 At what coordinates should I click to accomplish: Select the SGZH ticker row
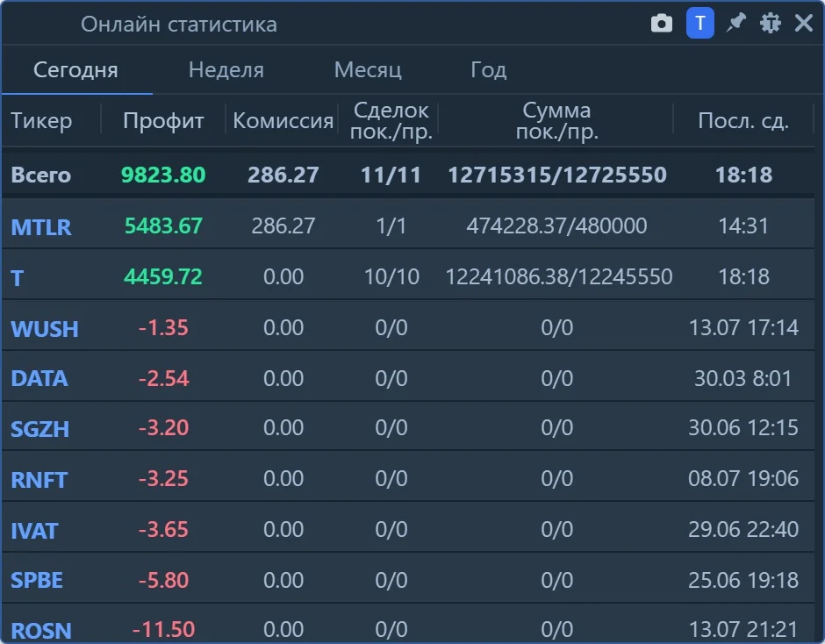click(408, 428)
